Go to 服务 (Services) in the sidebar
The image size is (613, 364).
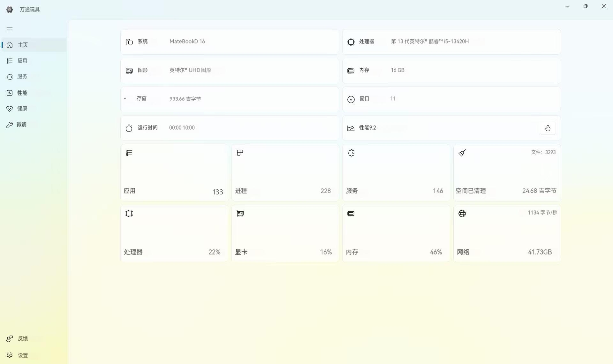click(x=22, y=77)
